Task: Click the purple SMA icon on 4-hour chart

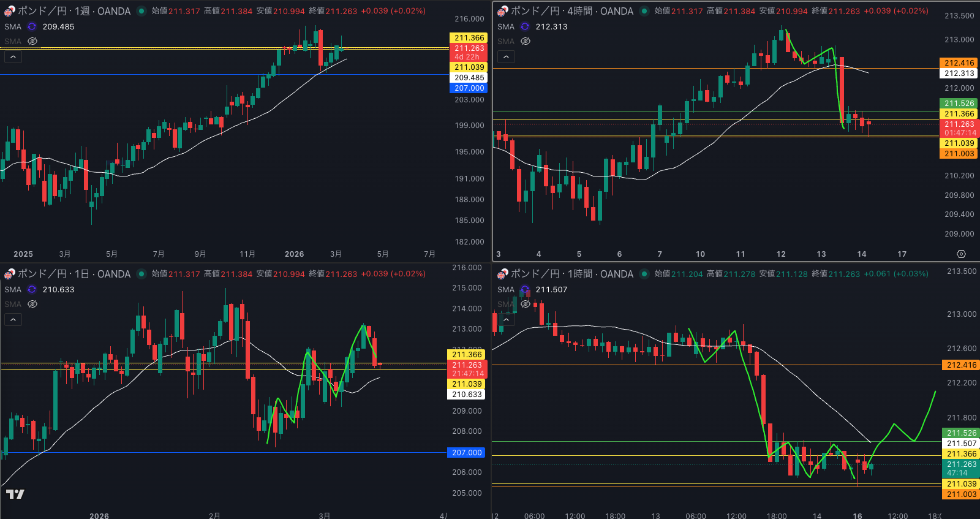Action: coord(525,26)
